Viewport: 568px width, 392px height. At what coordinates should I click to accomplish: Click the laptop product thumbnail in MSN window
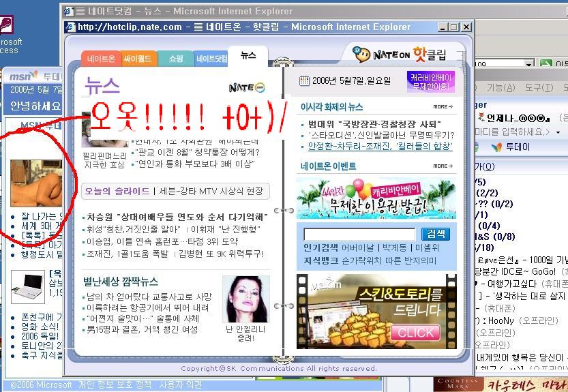[28, 287]
